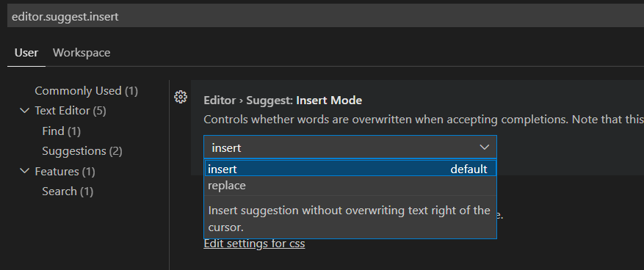This screenshot has height=270, width=644.
Task: Click the Editor › Suggest: Insert Mode heading
Action: point(283,101)
